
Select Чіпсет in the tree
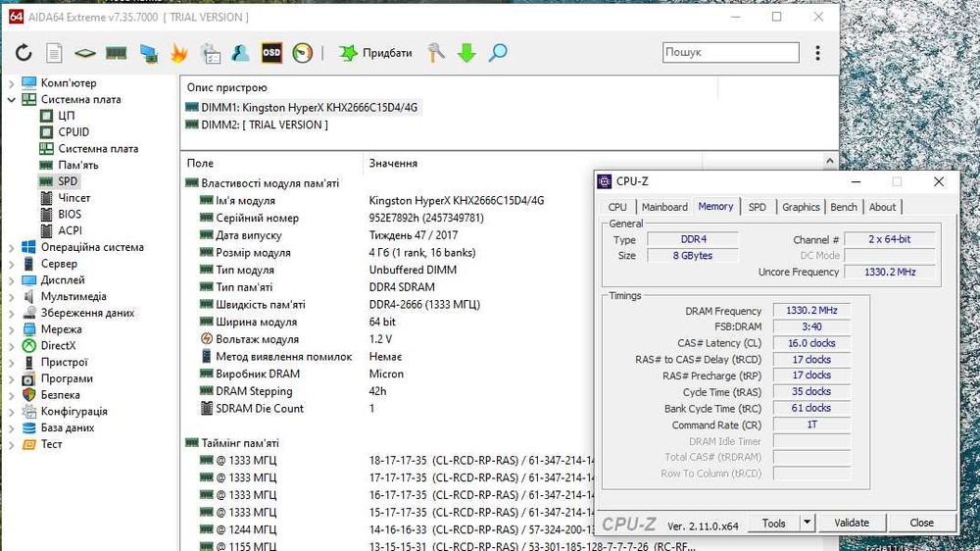click(74, 198)
